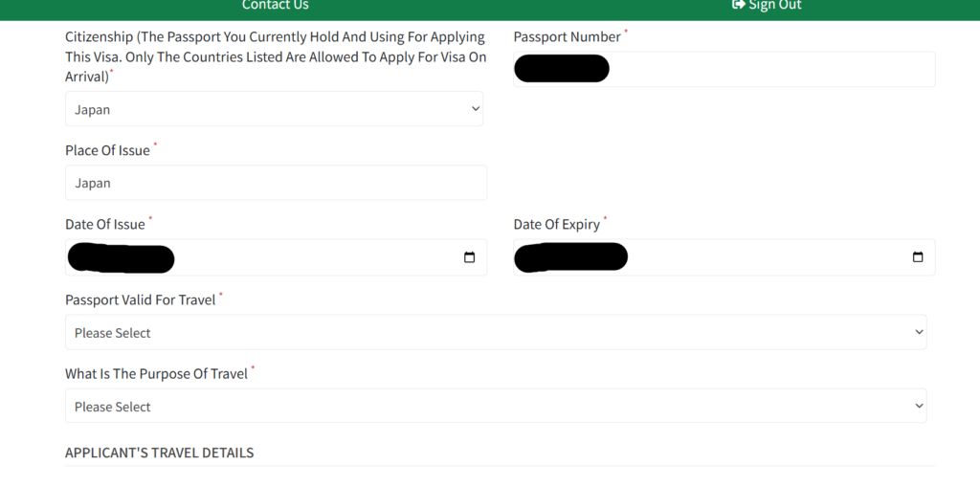This screenshot has height=487, width=980.
Task: Open the Citizenship dropdown showing Japan
Action: pos(274,109)
